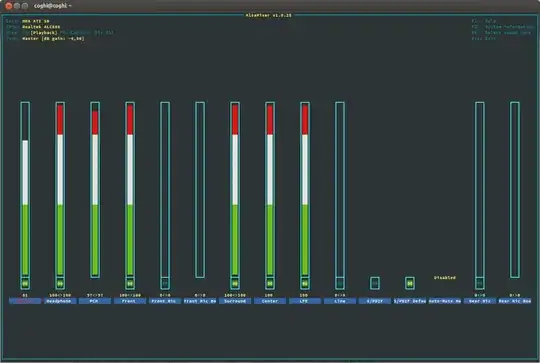This screenshot has width=540, height=363.
Task: Click the Front Mic Boost level bar
Action: (200, 189)
